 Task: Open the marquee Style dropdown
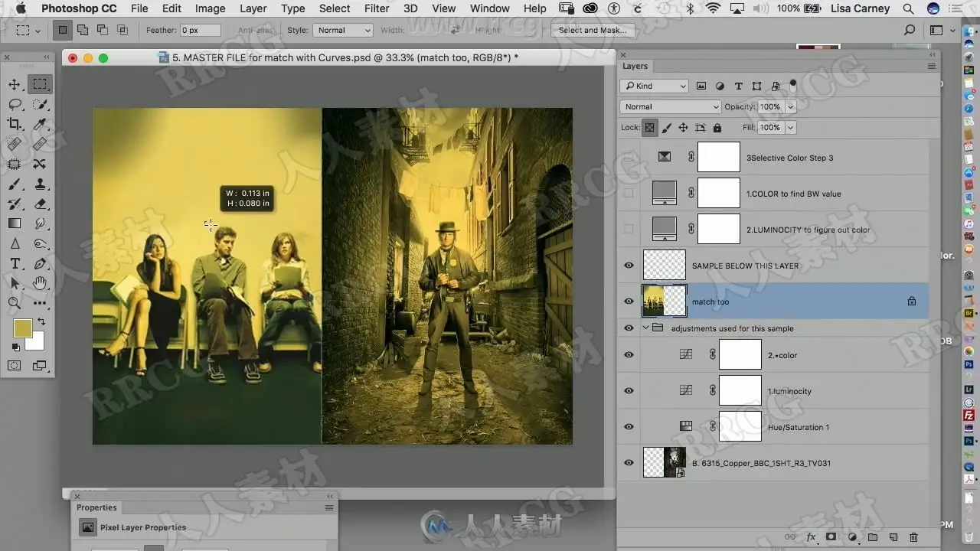point(341,31)
